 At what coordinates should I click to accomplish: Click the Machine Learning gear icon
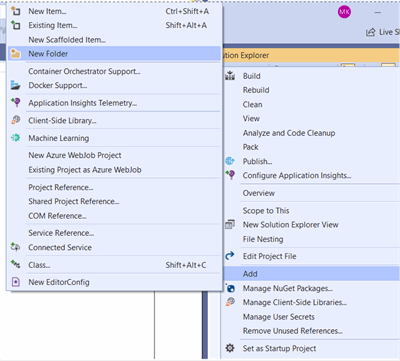(15, 138)
